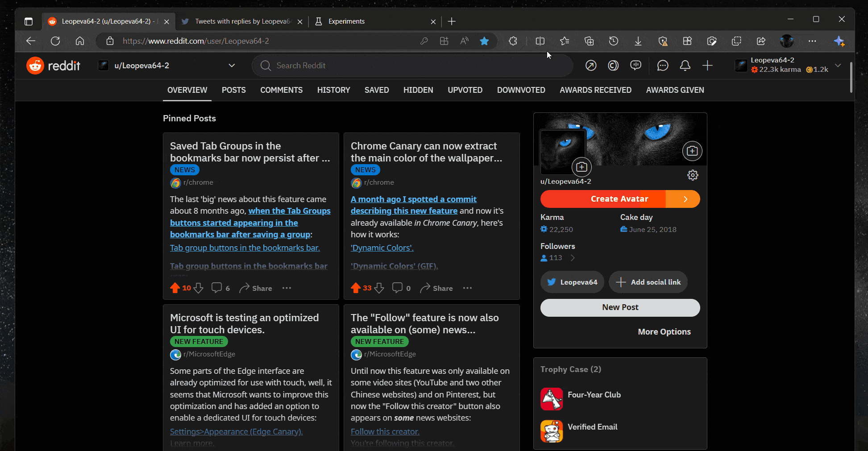
Task: Open Settings>Appearance (Edge Canary) link
Action: point(237,431)
